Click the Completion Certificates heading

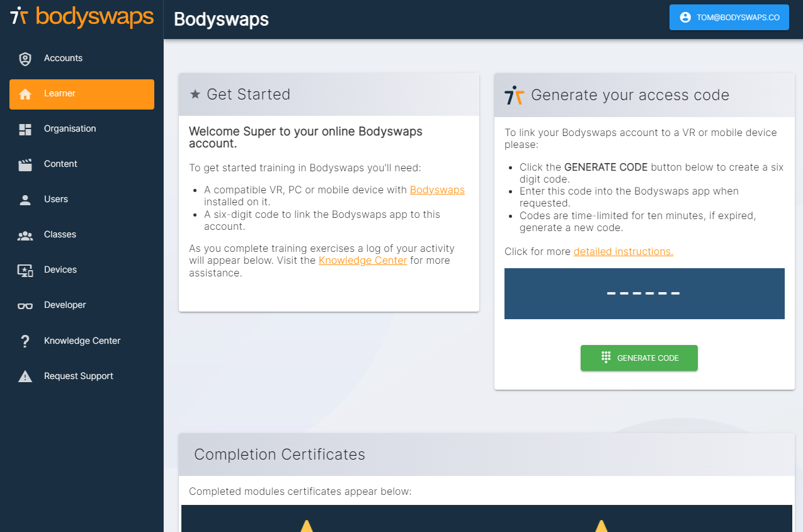pyautogui.click(x=280, y=455)
